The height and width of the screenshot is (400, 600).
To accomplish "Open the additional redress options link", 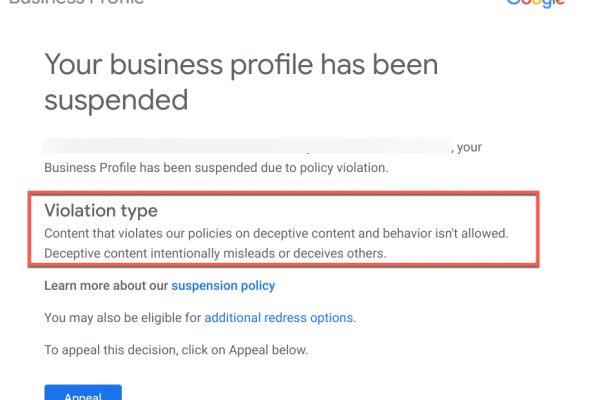I will (279, 318).
